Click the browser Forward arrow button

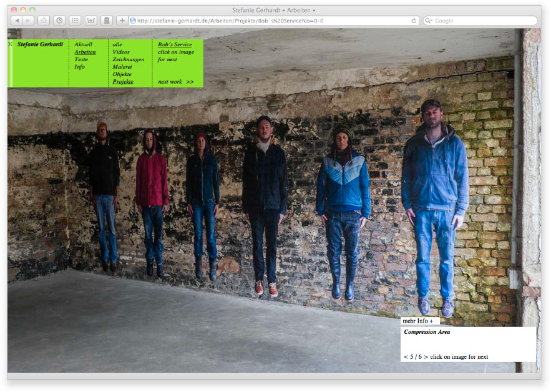[29, 21]
